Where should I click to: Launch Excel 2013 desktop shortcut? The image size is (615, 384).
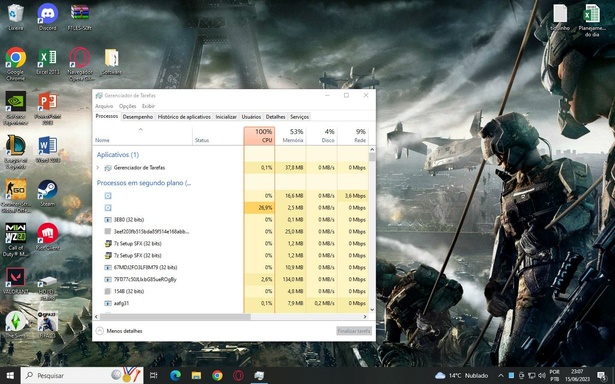coord(47,61)
